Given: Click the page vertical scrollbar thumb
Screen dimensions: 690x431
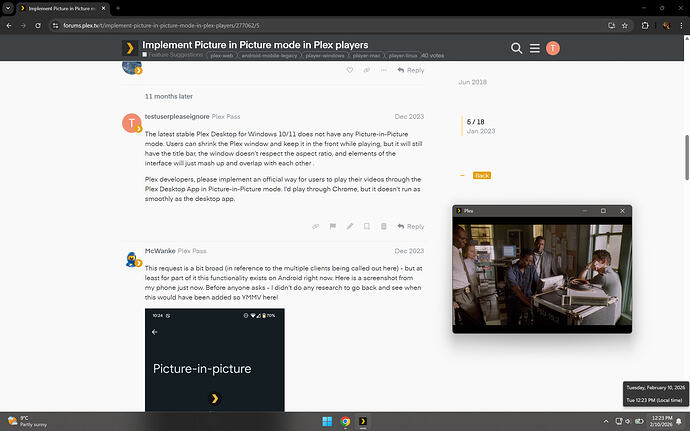Looking at the screenshot, I should point(686,157).
